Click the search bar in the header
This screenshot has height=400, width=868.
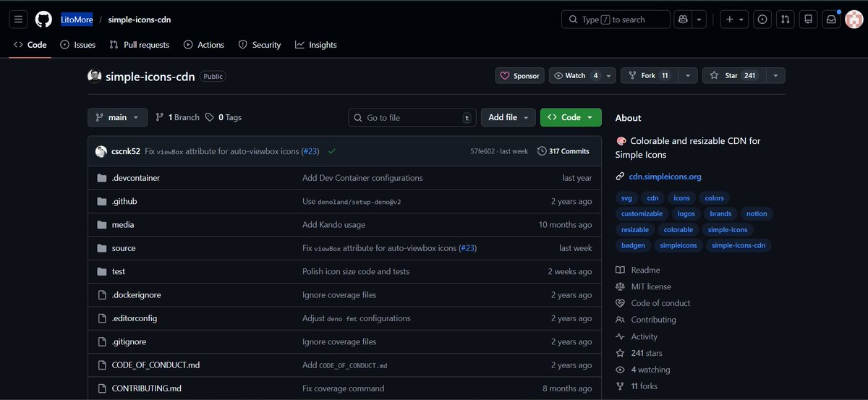pos(616,20)
